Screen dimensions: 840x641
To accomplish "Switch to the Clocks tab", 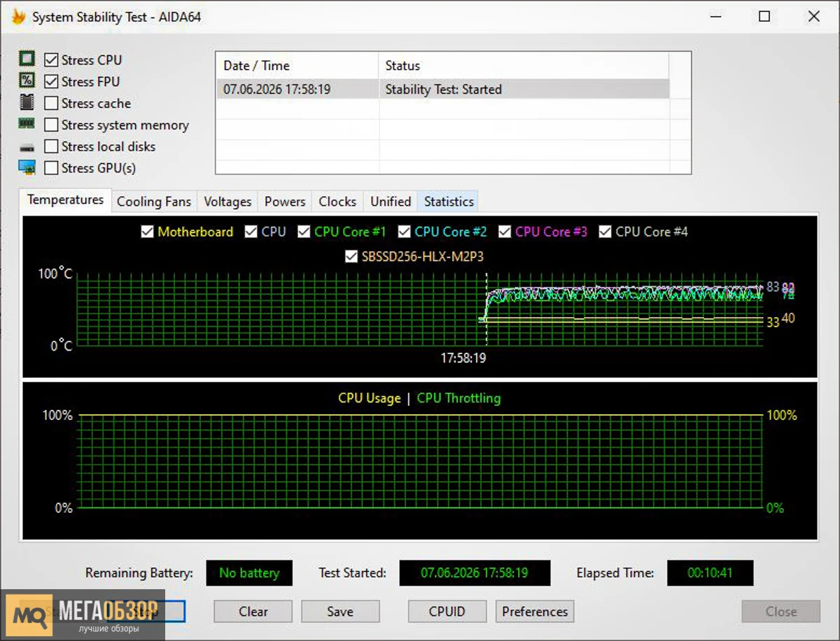I will [337, 202].
